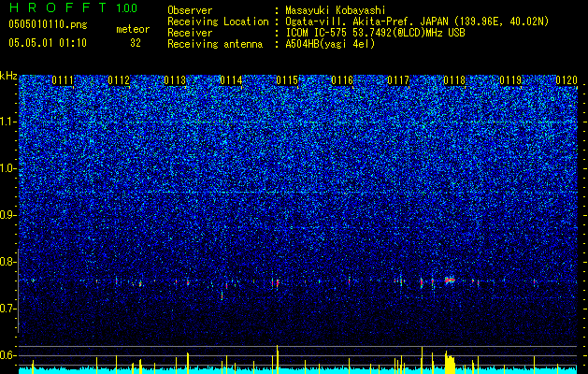The height and width of the screenshot is (374, 588).
Task: Click the kHz axis unit label
Action: click(x=8, y=76)
